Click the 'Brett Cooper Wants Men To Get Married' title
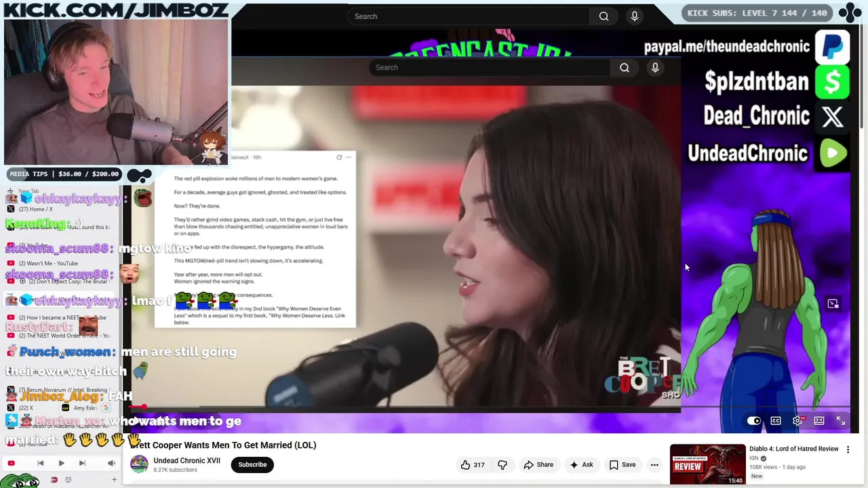Image resolution: width=868 pixels, height=488 pixels. coord(223,445)
